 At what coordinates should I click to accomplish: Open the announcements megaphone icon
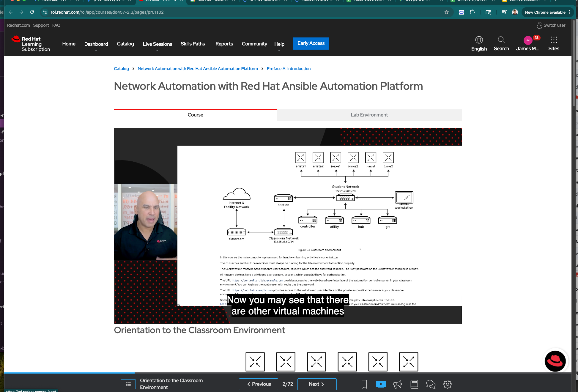pyautogui.click(x=397, y=384)
